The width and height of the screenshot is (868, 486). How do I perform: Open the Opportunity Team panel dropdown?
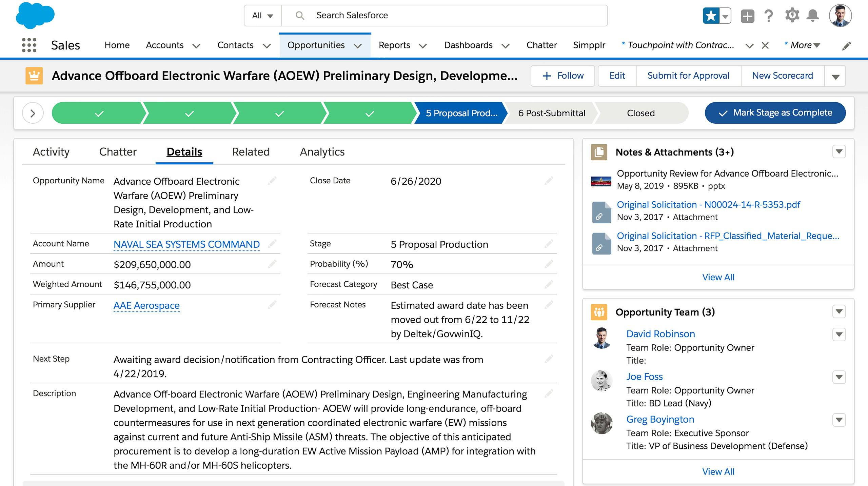839,311
